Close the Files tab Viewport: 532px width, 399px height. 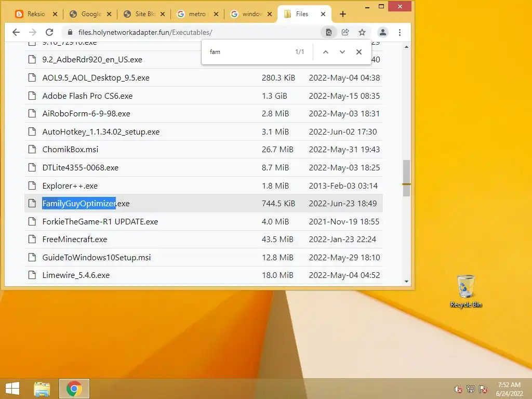coord(323,14)
